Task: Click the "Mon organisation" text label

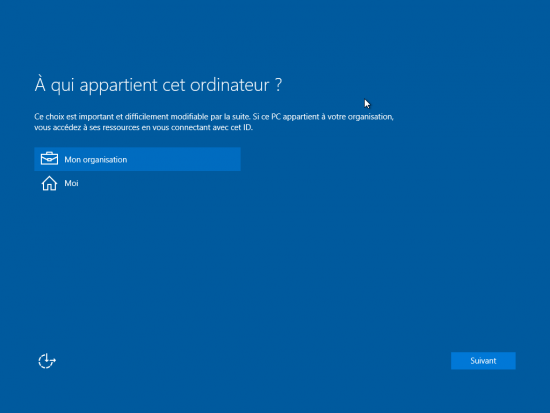Action: (96, 160)
